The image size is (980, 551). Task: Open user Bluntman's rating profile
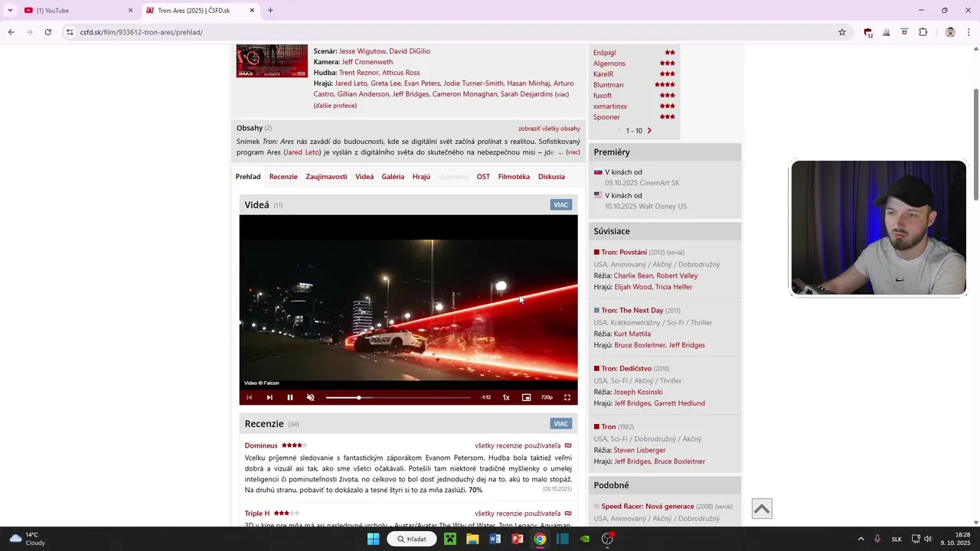(609, 85)
